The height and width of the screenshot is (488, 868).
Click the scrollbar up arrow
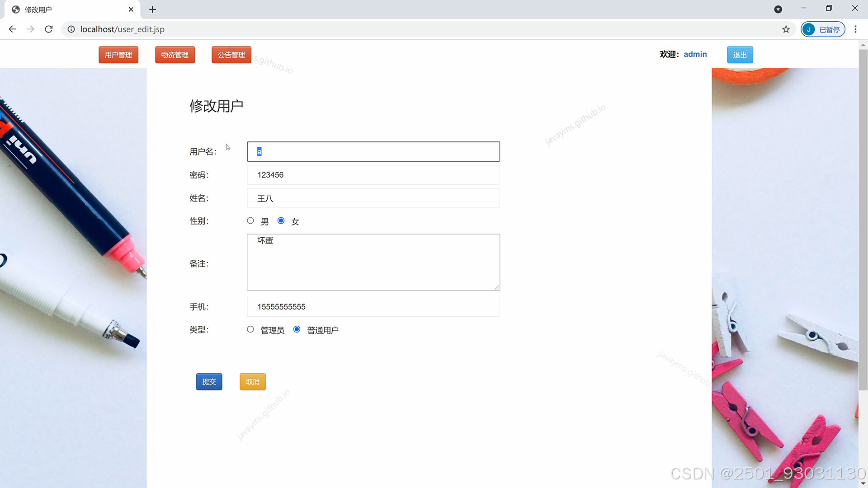(x=863, y=45)
